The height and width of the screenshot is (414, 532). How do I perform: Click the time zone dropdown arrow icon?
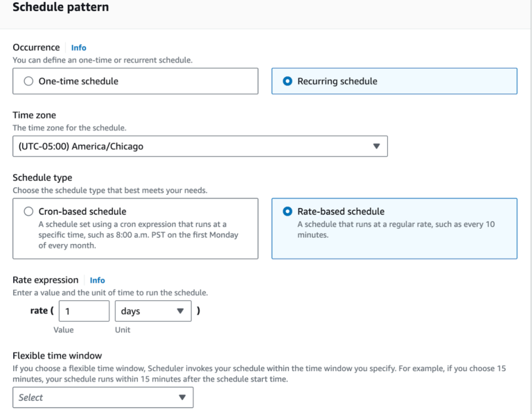tap(376, 146)
